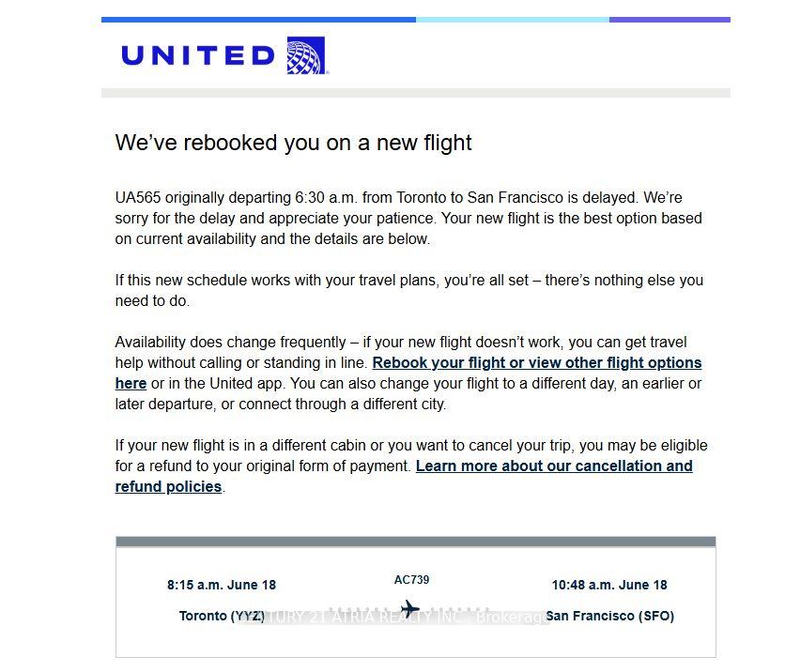This screenshot has width=785, height=672.
Task: Click the gray flight card header bar
Action: click(416, 542)
